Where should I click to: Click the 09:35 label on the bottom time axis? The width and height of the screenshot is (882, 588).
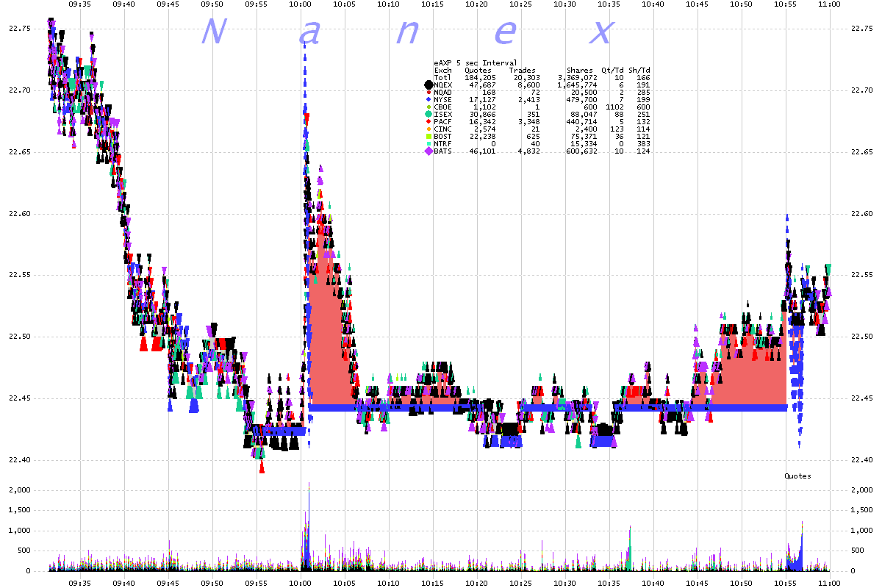79,582
